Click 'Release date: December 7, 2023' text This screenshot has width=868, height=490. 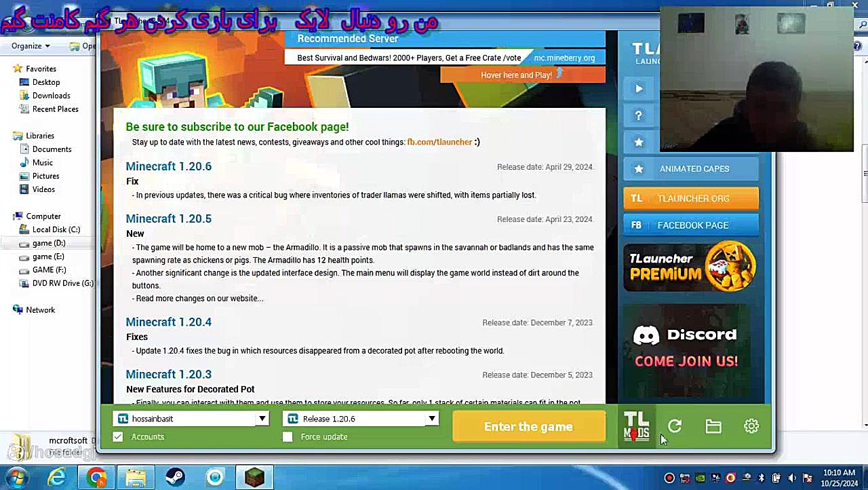(x=537, y=323)
